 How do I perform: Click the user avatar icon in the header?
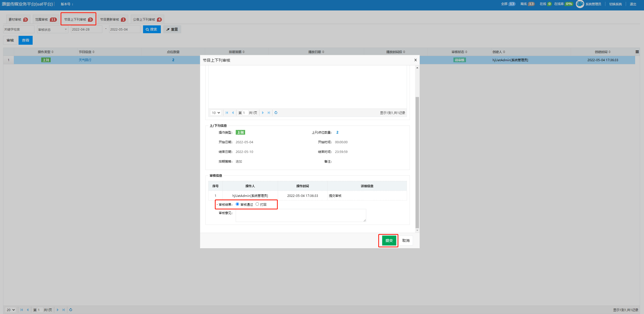(x=580, y=4)
